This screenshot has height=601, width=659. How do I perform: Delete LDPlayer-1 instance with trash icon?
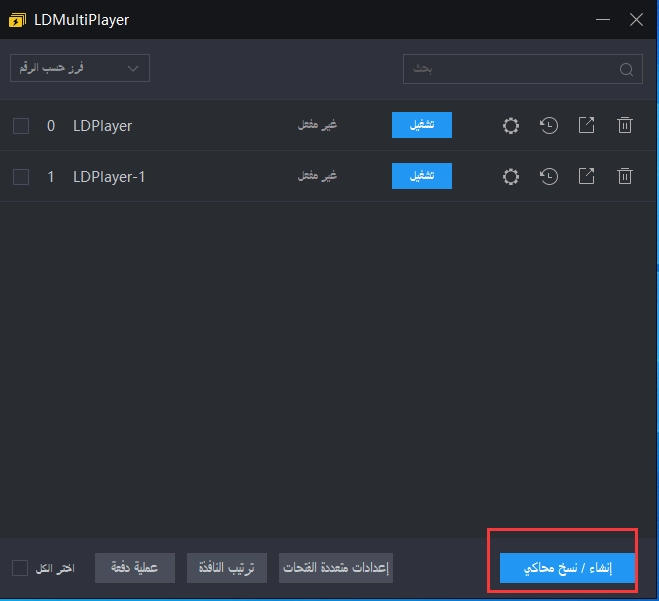click(625, 176)
